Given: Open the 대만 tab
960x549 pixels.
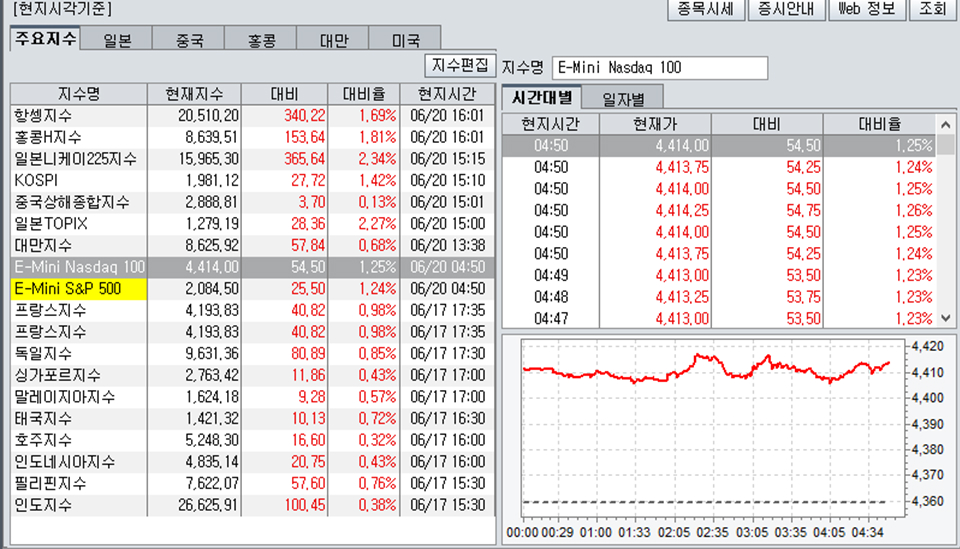Looking at the screenshot, I should (334, 40).
